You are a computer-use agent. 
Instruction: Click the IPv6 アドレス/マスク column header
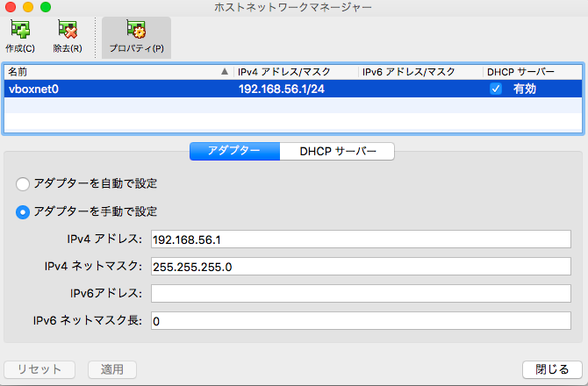click(x=420, y=72)
